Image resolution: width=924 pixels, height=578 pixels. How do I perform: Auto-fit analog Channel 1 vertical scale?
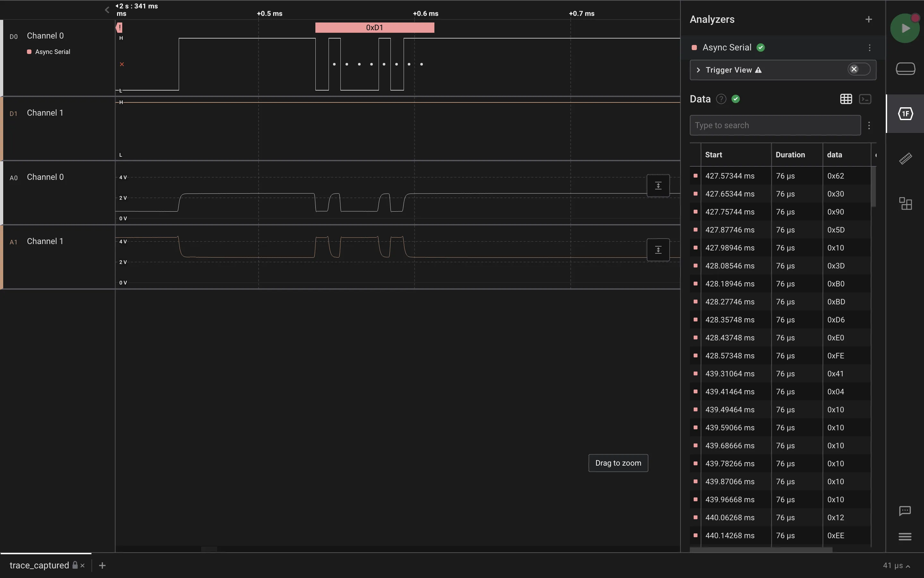658,250
